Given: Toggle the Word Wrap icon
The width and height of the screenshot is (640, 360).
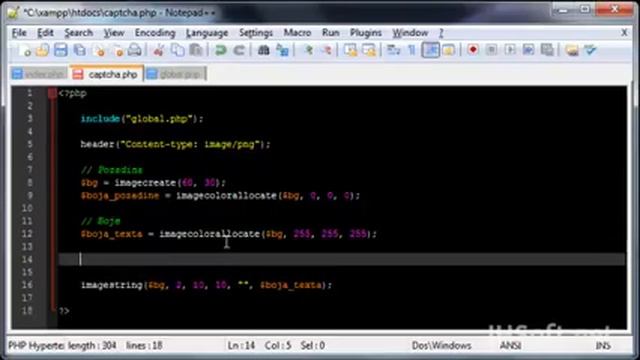Looking at the screenshot, I should 393,50.
